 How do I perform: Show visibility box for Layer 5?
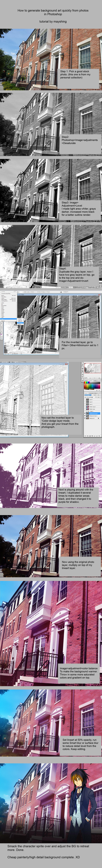click(x=85, y=400)
